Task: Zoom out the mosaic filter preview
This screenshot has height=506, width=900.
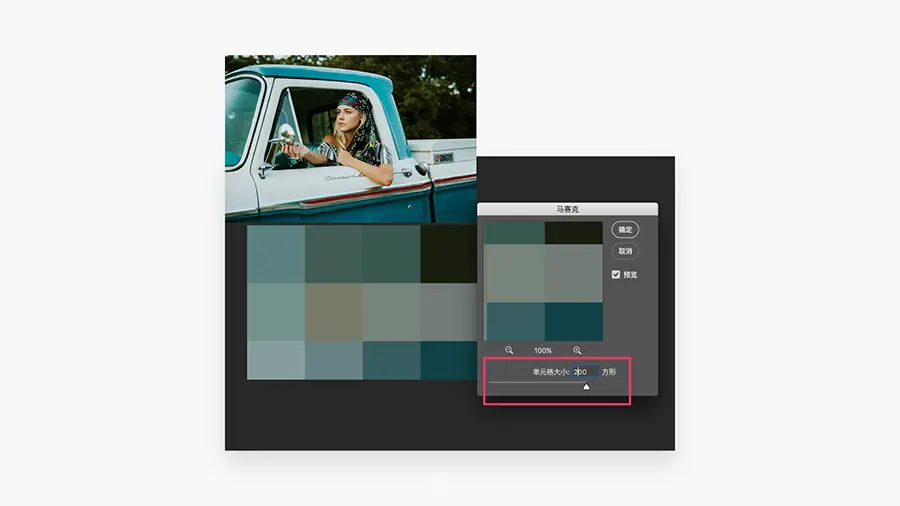Action: pyautogui.click(x=509, y=350)
